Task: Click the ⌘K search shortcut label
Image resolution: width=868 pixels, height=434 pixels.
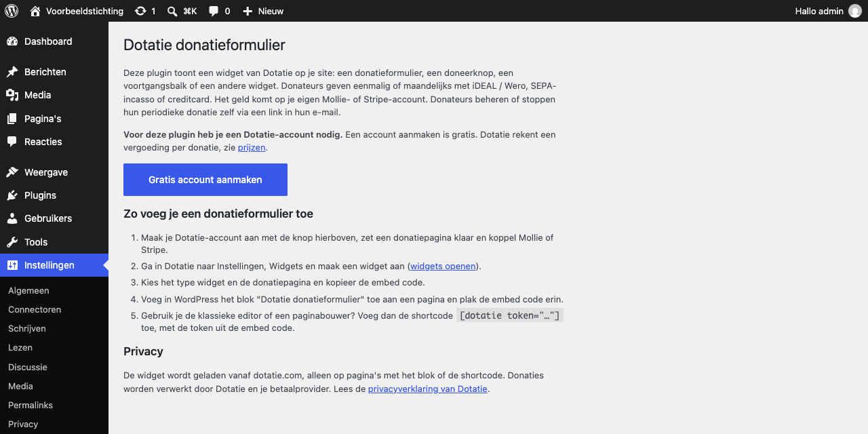Action: (190, 11)
